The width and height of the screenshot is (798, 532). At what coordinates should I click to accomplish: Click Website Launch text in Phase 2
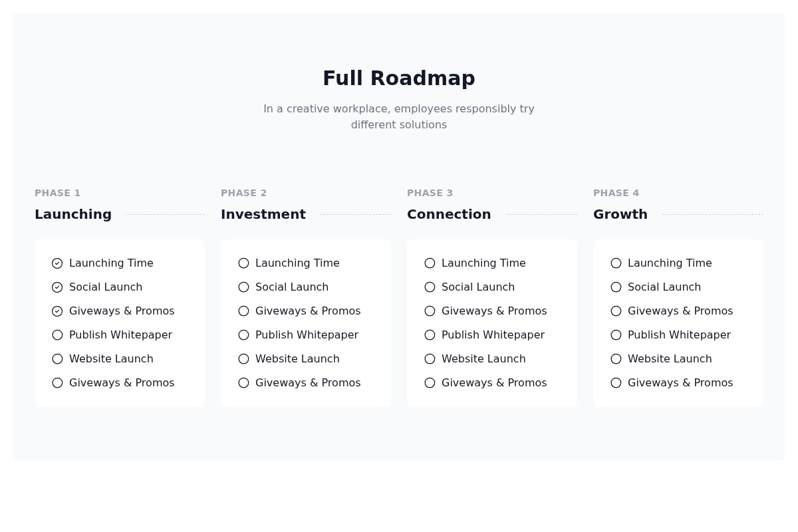coord(297,359)
